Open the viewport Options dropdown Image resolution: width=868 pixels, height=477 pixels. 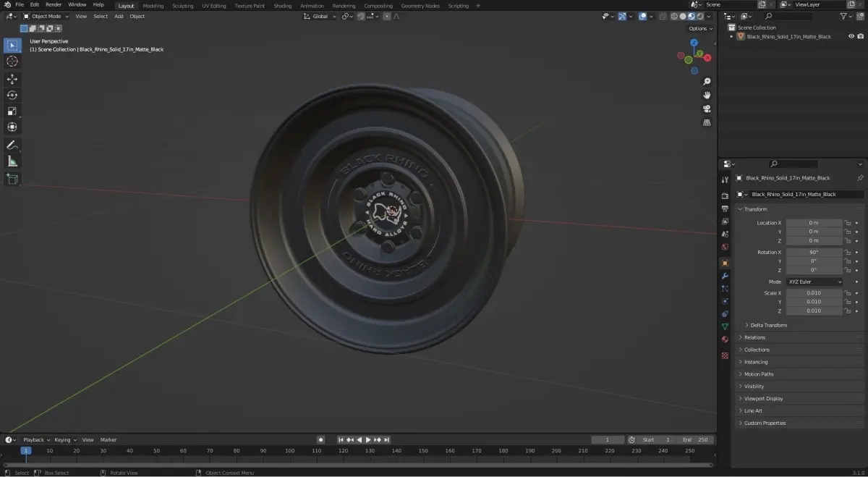[x=701, y=28]
